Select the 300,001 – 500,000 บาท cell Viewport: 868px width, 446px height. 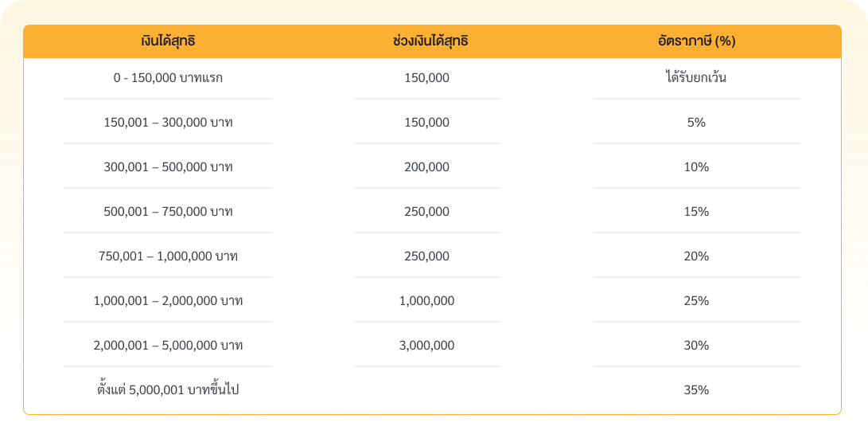pos(168,167)
